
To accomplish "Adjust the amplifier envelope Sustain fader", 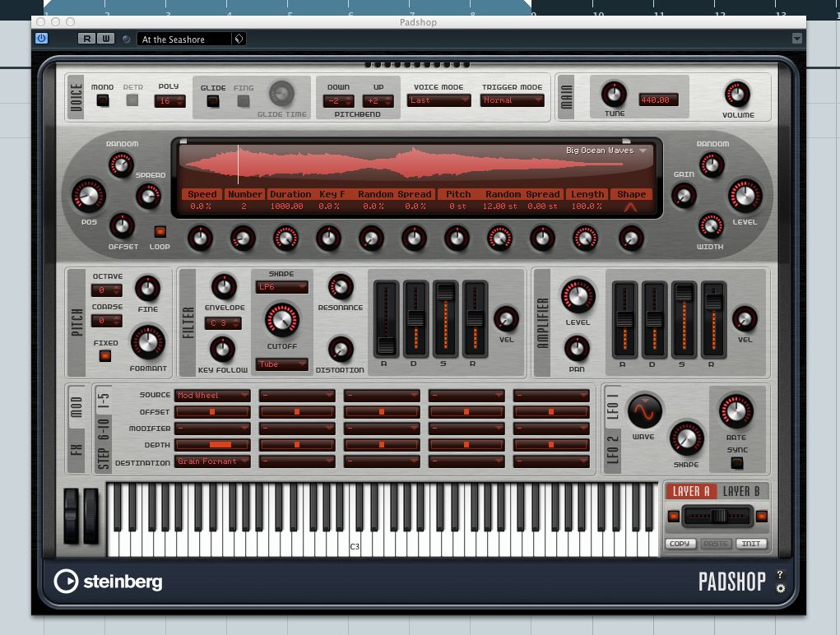I will pyautogui.click(x=684, y=318).
